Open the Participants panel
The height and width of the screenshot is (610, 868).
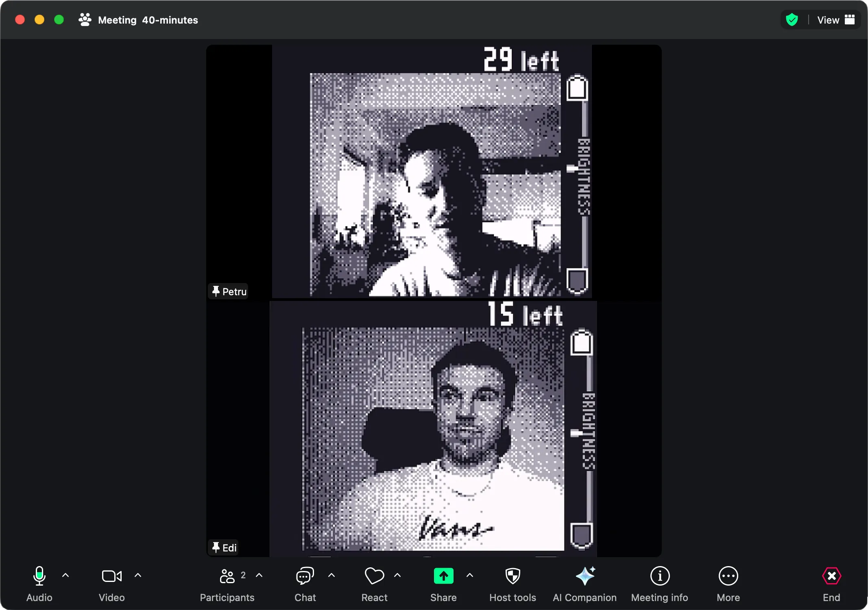click(227, 576)
